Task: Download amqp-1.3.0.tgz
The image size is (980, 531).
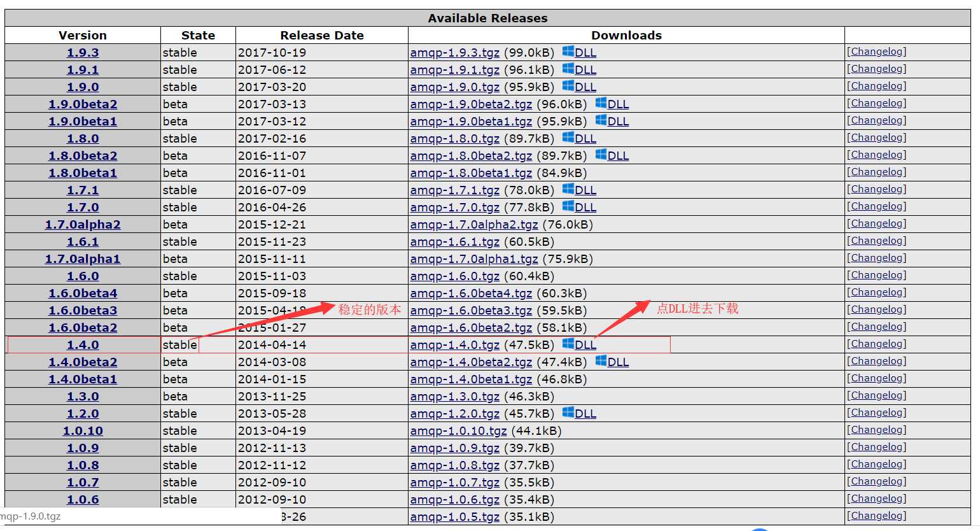Action: point(455,397)
